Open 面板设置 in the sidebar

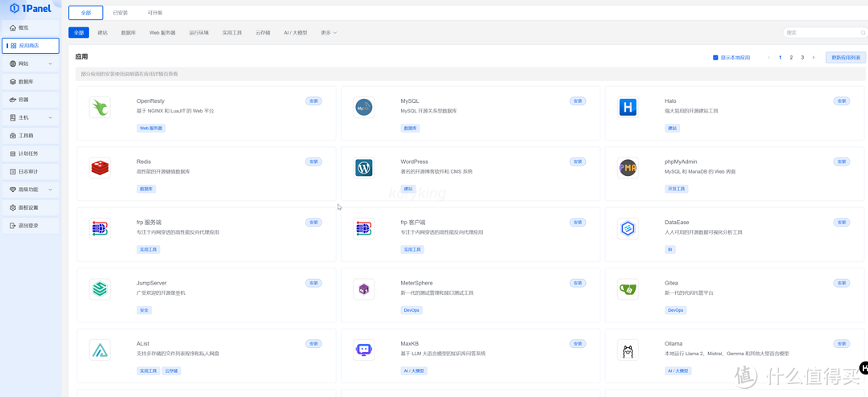tap(31, 207)
